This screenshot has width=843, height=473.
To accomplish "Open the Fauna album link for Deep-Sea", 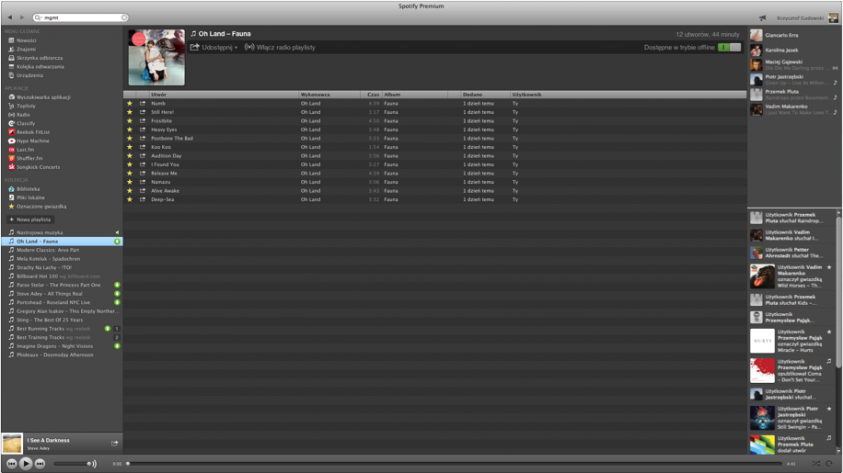I will pos(391,199).
